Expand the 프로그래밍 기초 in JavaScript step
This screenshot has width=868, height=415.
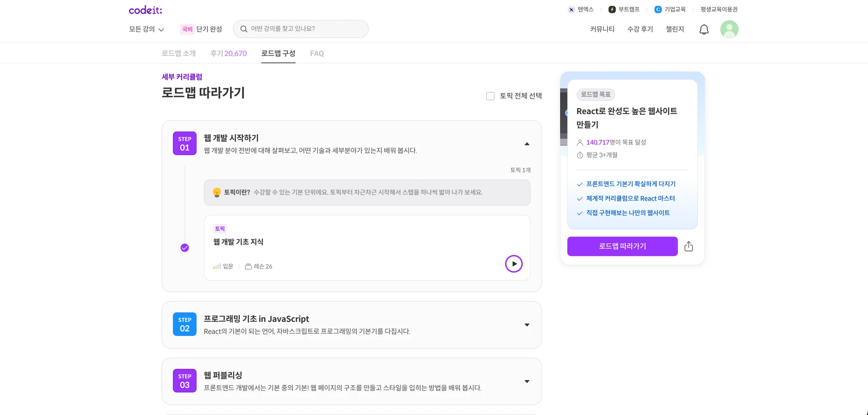click(x=527, y=325)
